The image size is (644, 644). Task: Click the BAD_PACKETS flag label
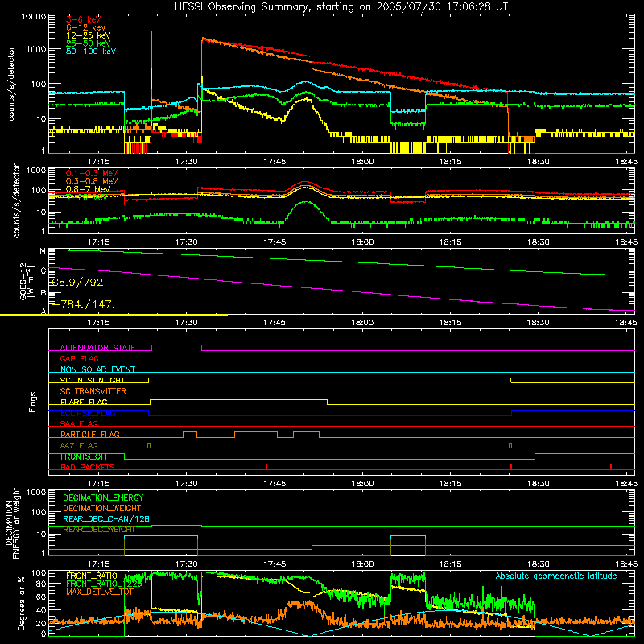(88, 468)
